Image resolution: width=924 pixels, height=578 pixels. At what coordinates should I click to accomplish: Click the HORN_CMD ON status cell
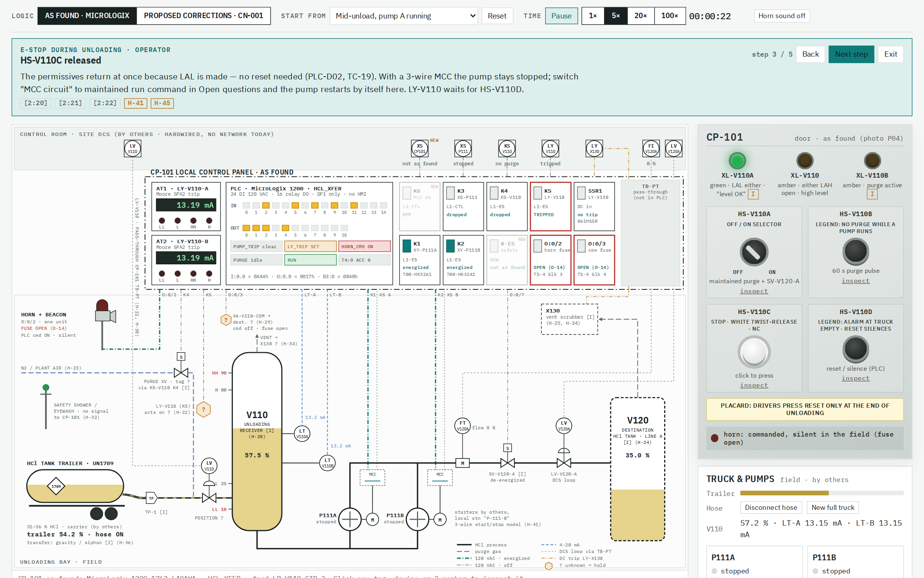tap(365, 247)
